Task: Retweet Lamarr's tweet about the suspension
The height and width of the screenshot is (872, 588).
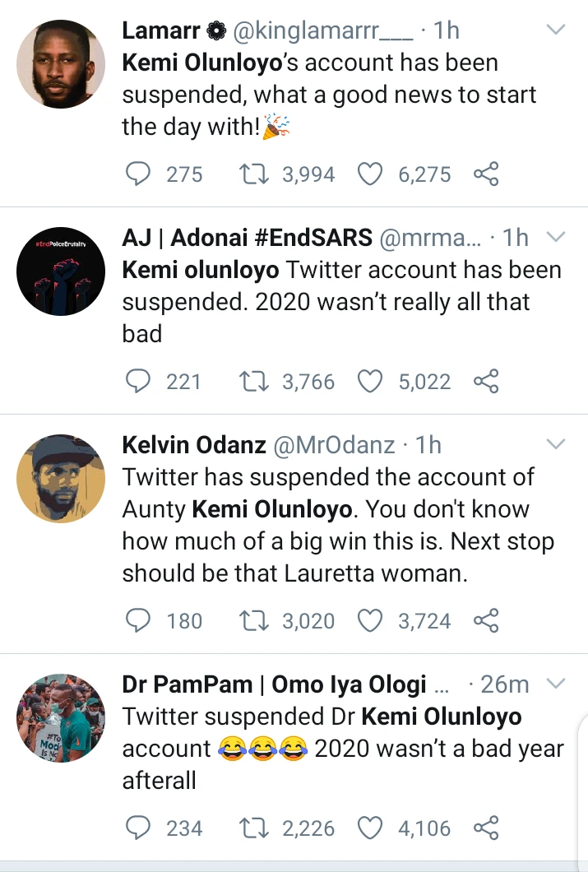Action: 251,174
